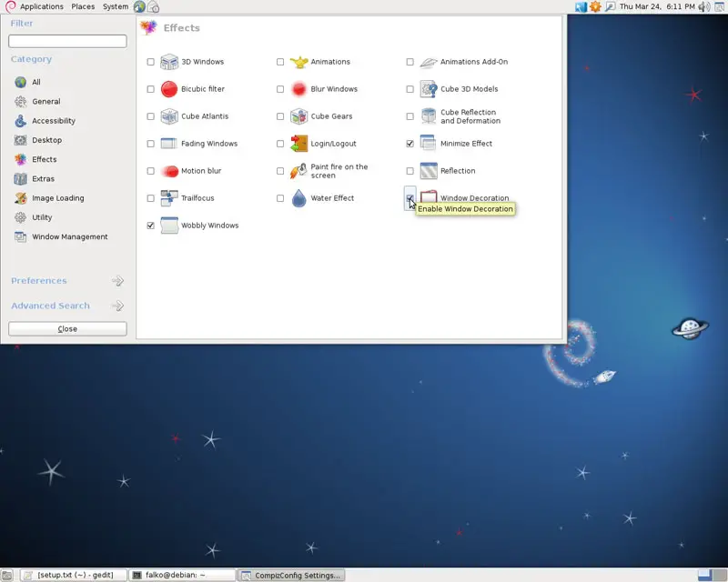Tick the Login/Logout checkbox
The width and height of the screenshot is (728, 582).
pyautogui.click(x=280, y=144)
